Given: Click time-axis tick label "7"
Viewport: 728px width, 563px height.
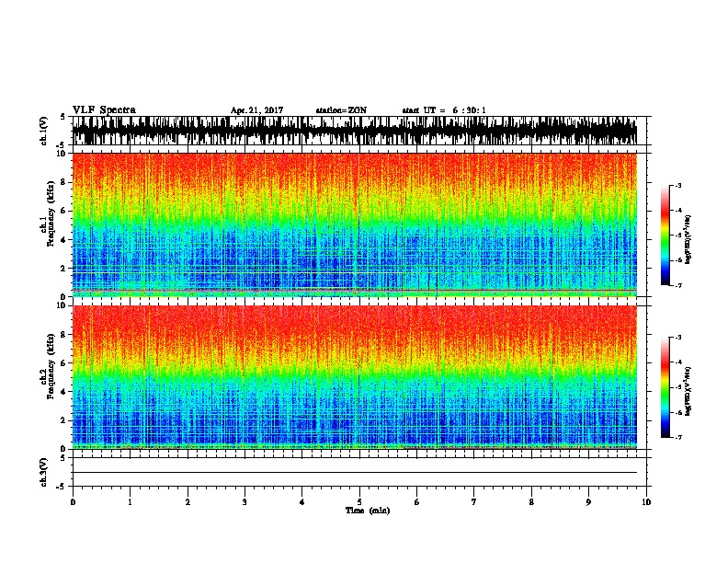Looking at the screenshot, I should (474, 502).
